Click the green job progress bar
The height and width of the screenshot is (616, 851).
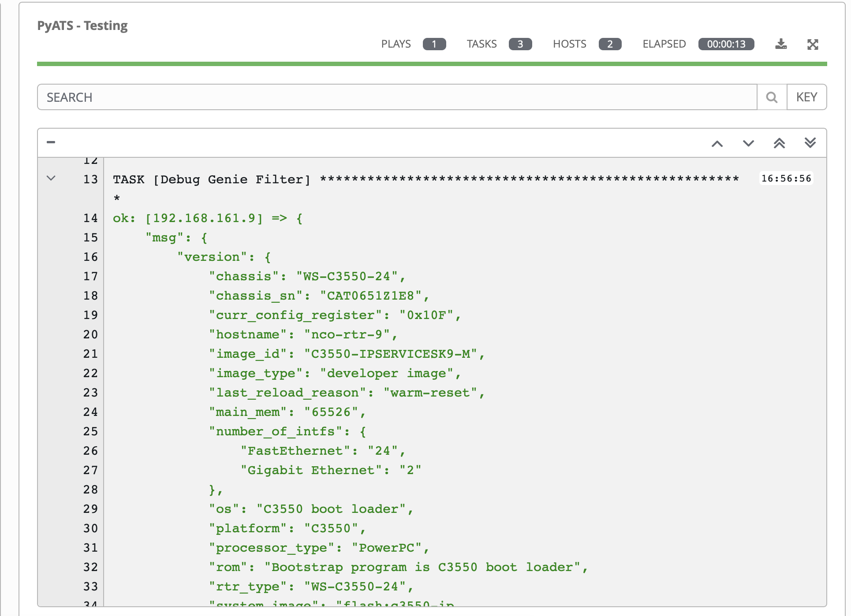pyautogui.click(x=432, y=64)
